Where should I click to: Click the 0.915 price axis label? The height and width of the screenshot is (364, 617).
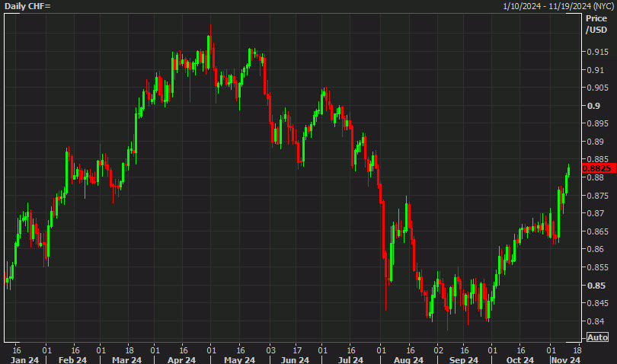(597, 52)
